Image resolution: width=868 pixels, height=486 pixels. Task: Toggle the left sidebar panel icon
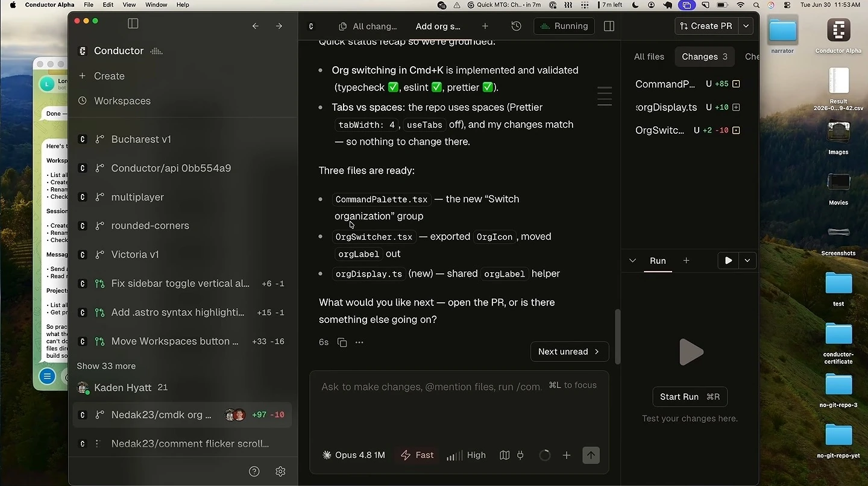(133, 23)
